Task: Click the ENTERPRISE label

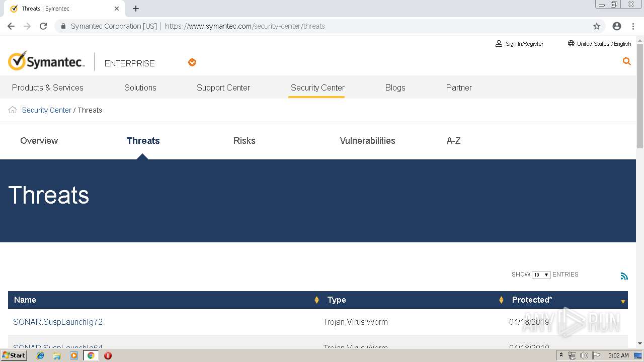Action: [130, 63]
